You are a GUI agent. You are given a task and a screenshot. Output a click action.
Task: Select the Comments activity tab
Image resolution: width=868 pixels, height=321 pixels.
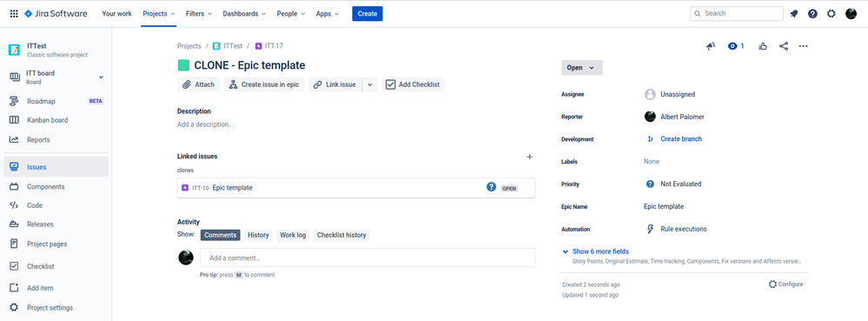221,235
